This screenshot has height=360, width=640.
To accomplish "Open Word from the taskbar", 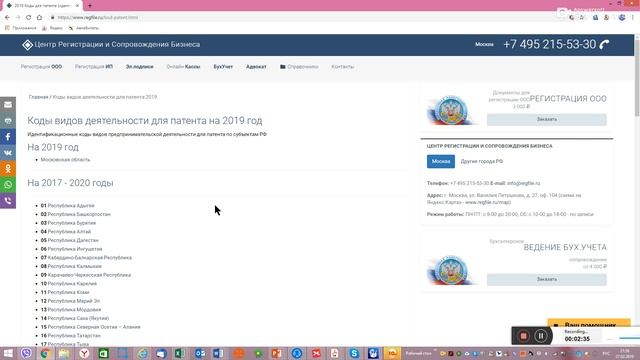I will (x=219, y=353).
